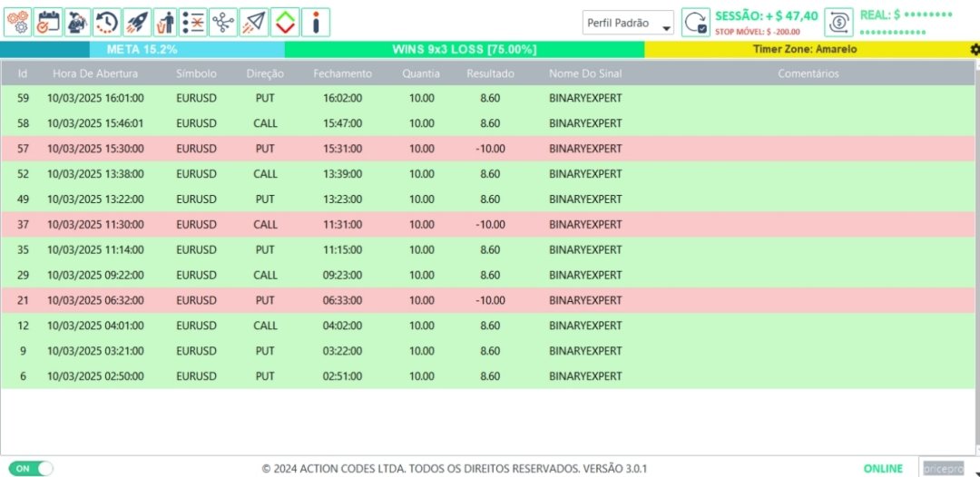The width and height of the screenshot is (980, 477).
Task: Open the network nodes icon
Action: point(222,23)
